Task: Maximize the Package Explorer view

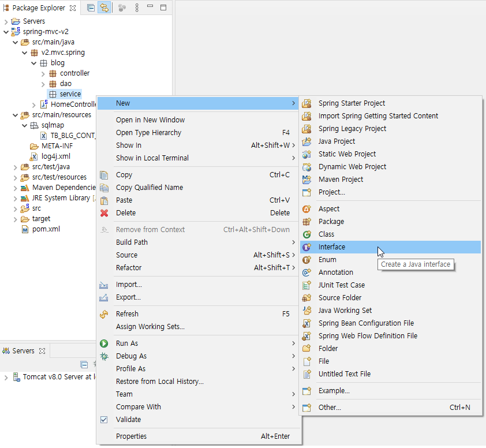Action: [x=163, y=8]
